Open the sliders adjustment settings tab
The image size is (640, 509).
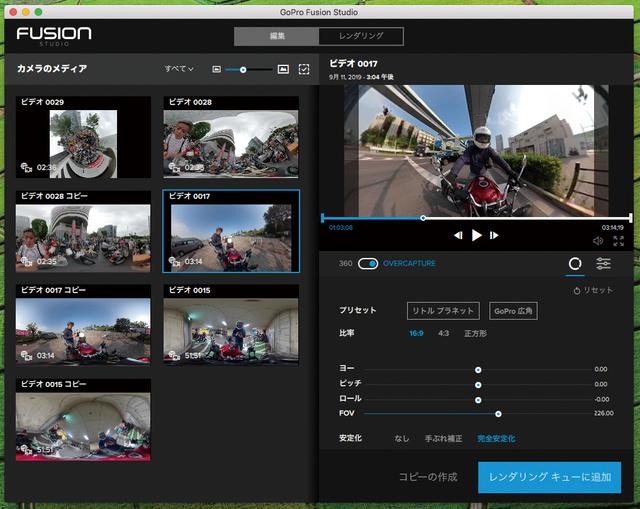[x=603, y=264]
